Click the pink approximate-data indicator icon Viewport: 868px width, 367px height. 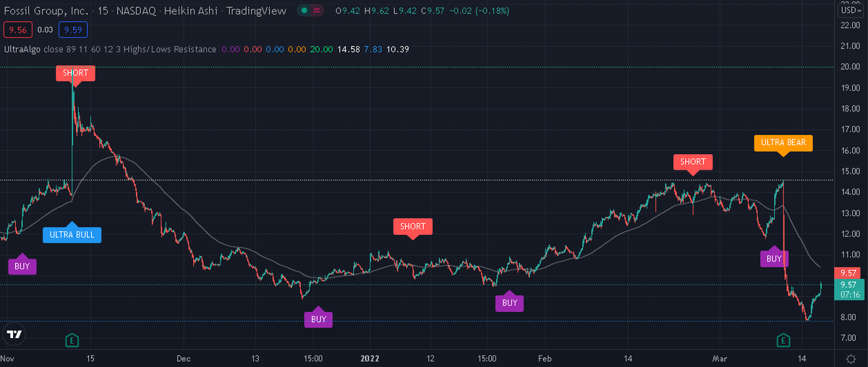click(316, 12)
